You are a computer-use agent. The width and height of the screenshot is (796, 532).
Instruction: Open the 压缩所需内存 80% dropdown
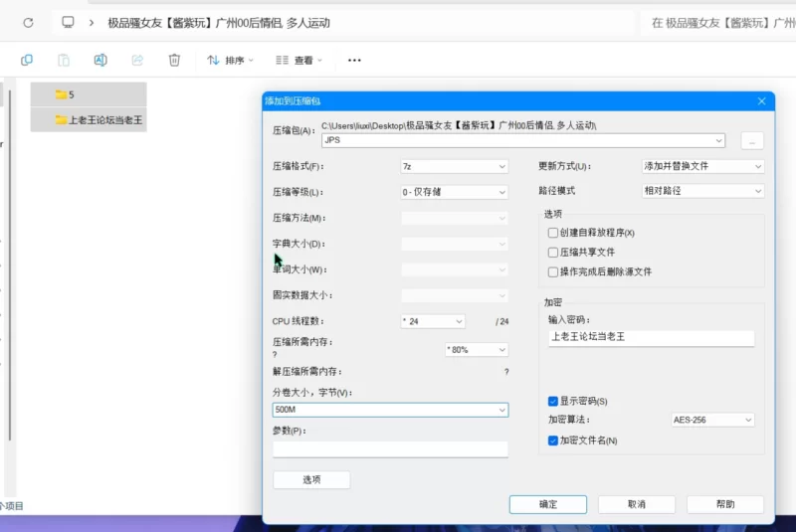[x=477, y=350]
